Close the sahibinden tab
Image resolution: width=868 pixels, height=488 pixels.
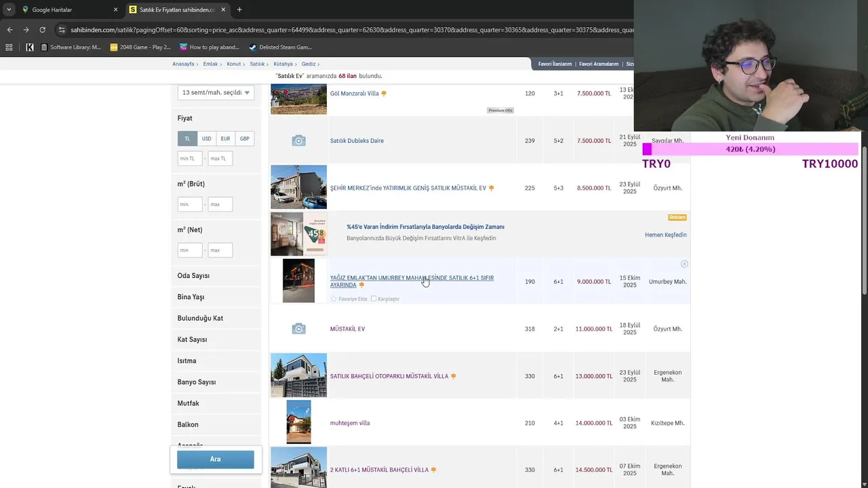coord(223,9)
